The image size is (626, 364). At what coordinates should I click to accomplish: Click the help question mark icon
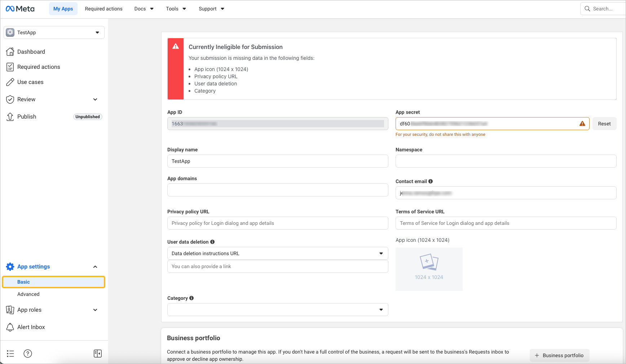tap(28, 354)
